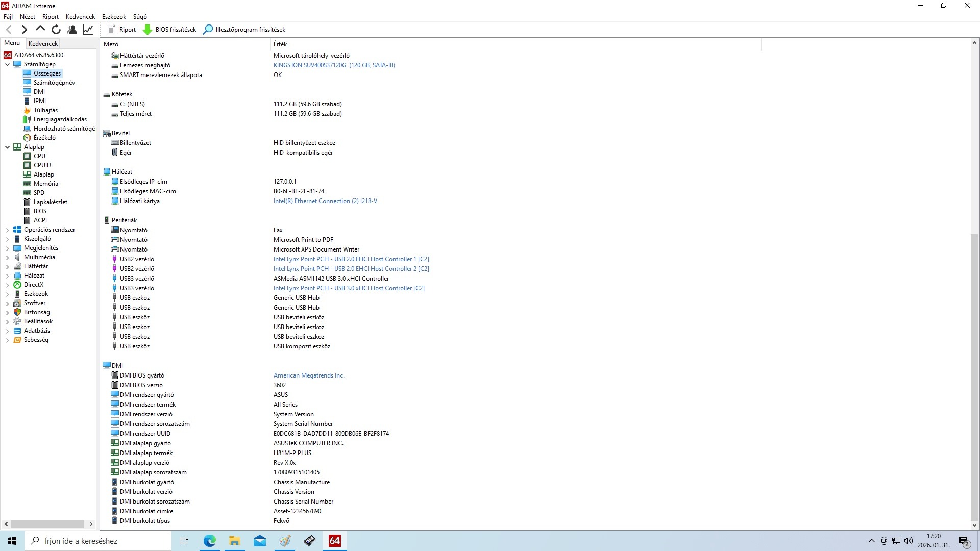This screenshot has width=980, height=551.
Task: Select the CPUID tree item
Action: (42, 165)
